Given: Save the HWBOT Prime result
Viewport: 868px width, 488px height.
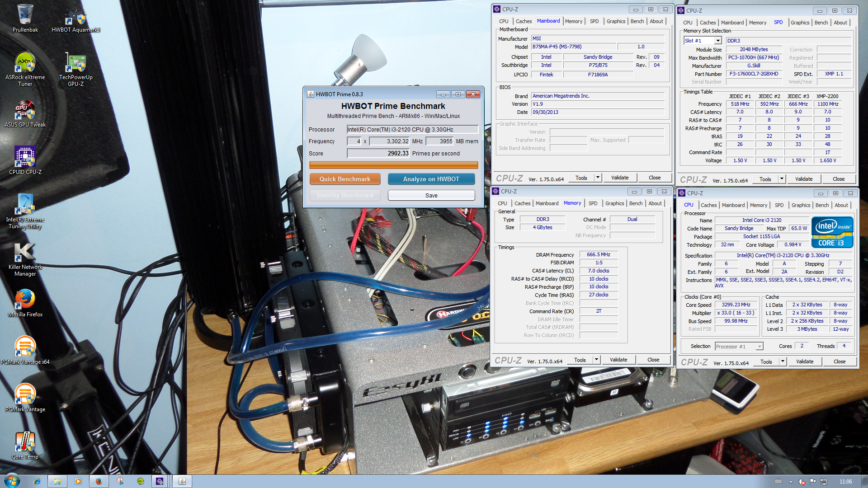Looking at the screenshot, I should [431, 195].
